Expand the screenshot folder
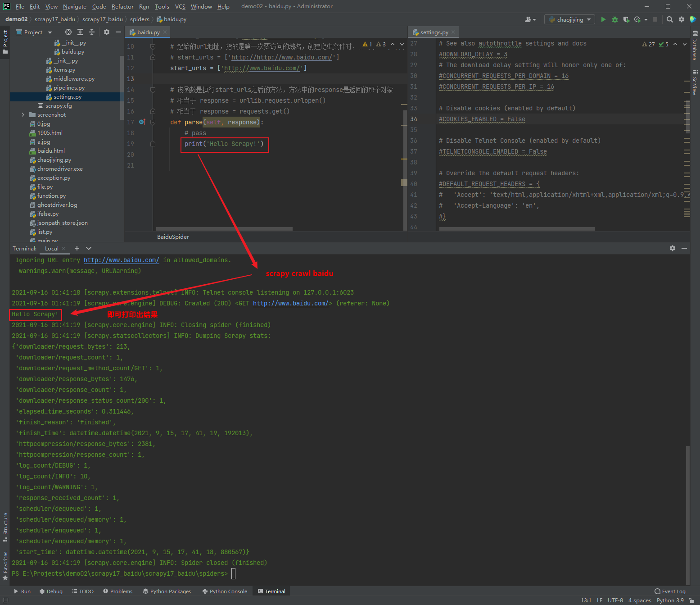 click(x=23, y=114)
